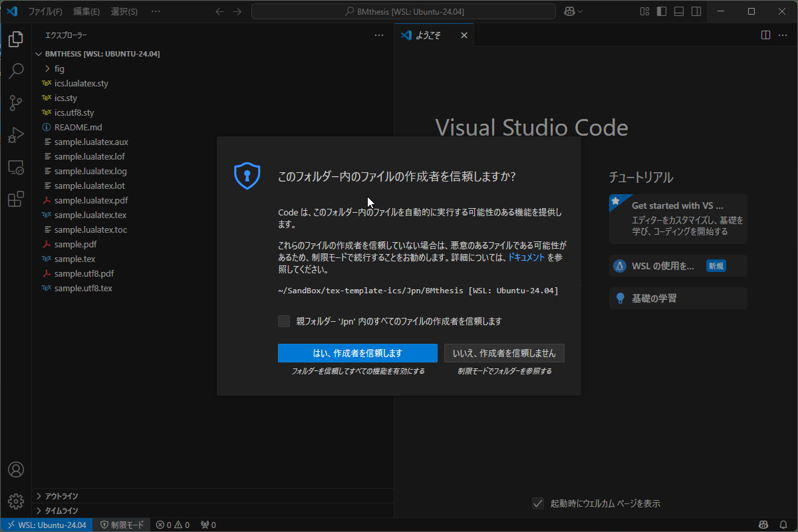Open the ファイル(F) menu
Viewport: 798px width, 532px height.
(x=45, y=11)
